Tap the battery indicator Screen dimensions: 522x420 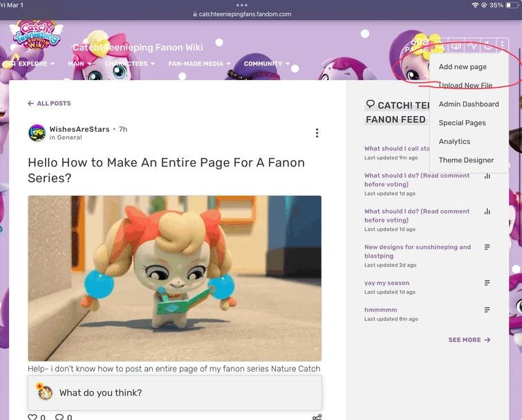pos(512,5)
